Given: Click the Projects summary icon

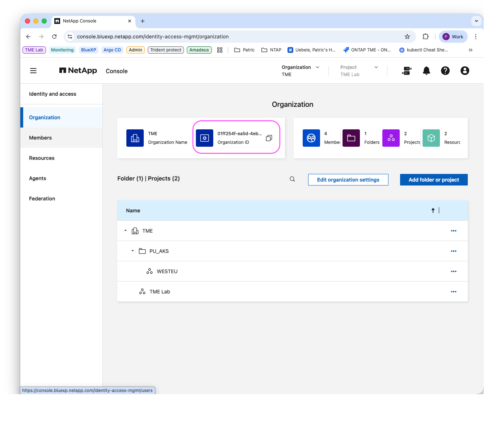Looking at the screenshot, I should 391,138.
